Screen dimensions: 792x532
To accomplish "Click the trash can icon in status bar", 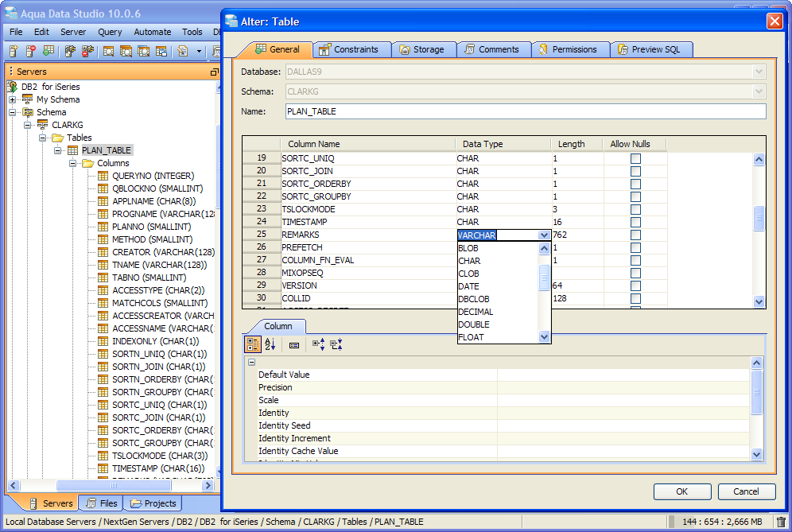I will tap(781, 522).
